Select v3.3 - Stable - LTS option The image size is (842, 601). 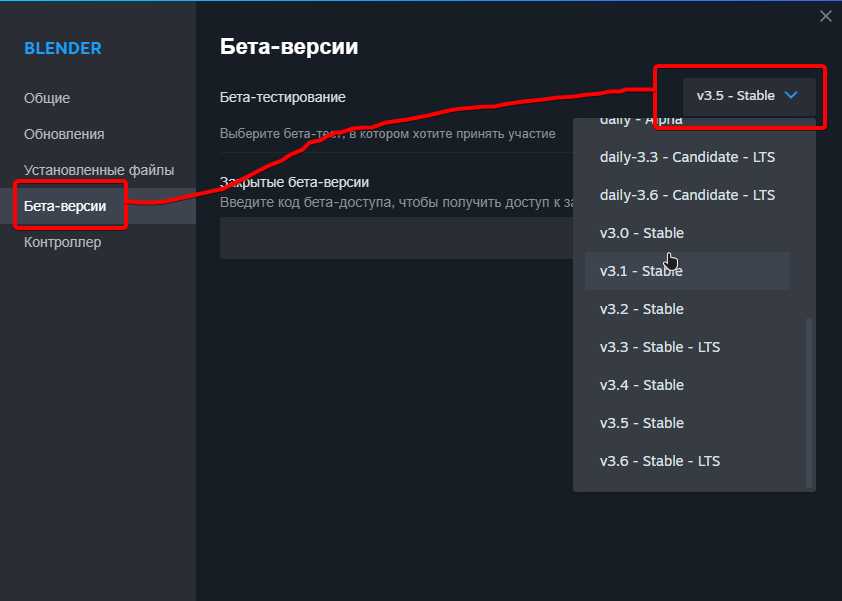687,347
